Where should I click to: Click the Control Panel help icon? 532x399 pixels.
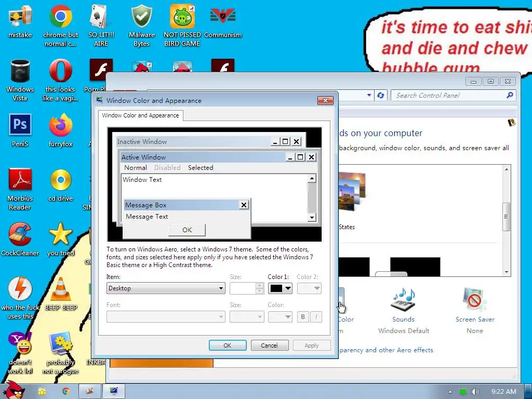tap(512, 123)
